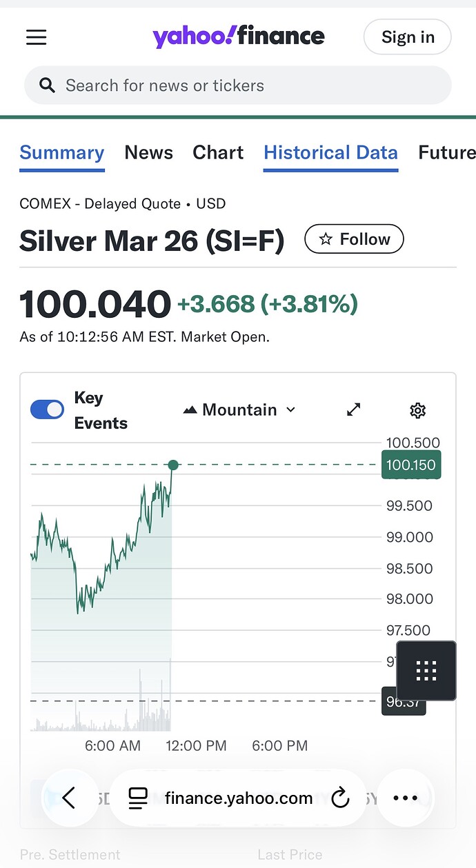476x868 pixels.
Task: Expand the chart to full screen
Action: [353, 410]
